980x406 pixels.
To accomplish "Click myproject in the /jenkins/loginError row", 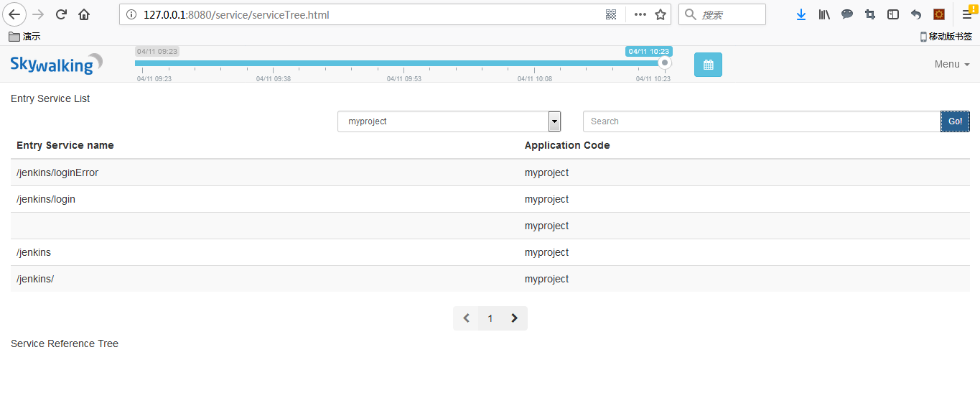I will pos(546,172).
